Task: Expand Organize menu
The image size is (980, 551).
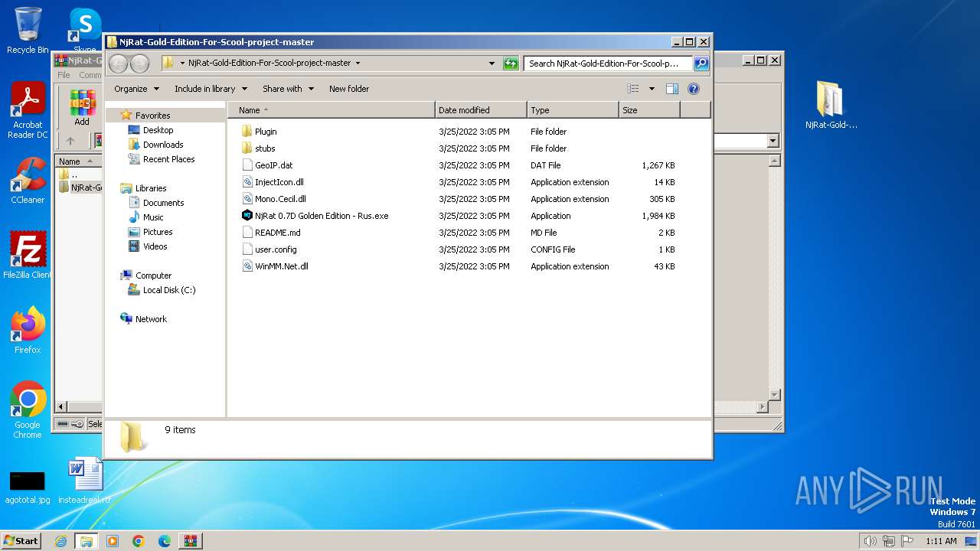Action: click(x=136, y=89)
